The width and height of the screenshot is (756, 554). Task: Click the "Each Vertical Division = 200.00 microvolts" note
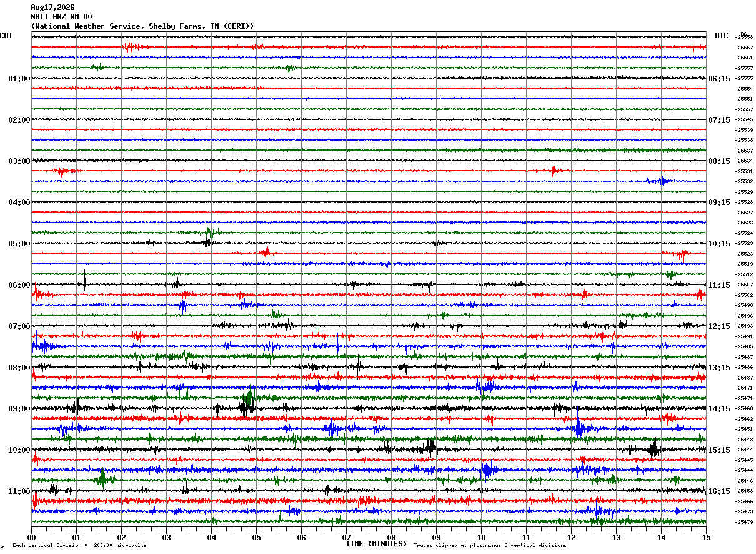tap(80, 546)
